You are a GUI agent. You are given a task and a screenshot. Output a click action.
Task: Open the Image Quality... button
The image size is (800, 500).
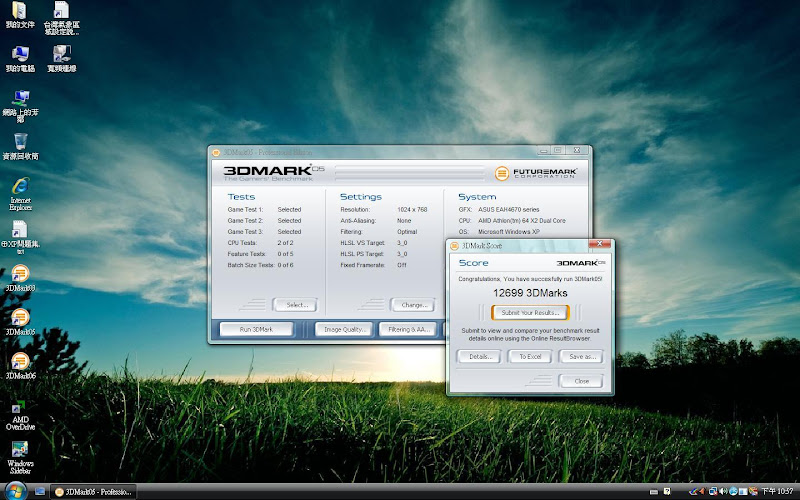[344, 330]
